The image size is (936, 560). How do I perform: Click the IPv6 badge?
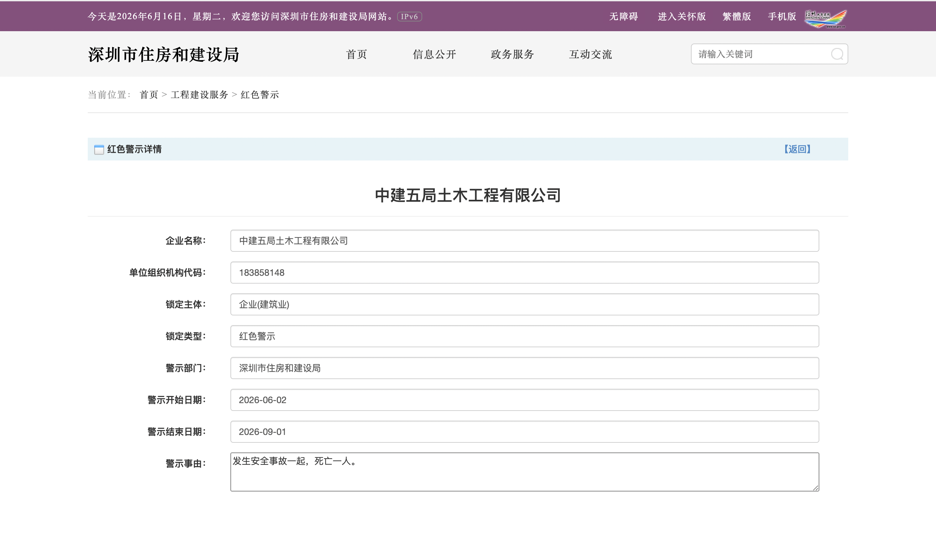point(409,17)
